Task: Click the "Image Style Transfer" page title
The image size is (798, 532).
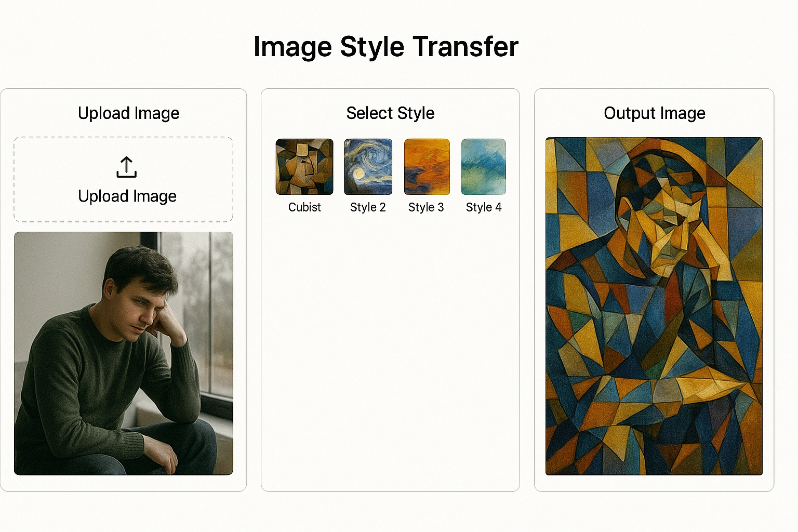Action: click(386, 47)
